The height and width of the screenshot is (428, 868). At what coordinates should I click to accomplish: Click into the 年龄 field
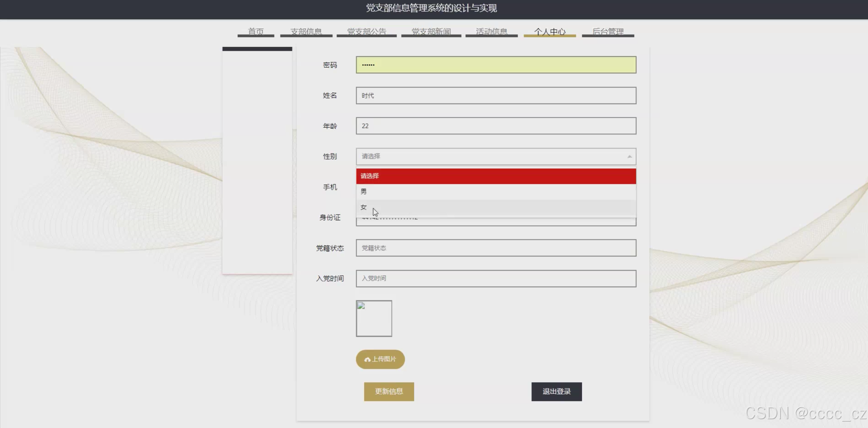pyautogui.click(x=496, y=126)
